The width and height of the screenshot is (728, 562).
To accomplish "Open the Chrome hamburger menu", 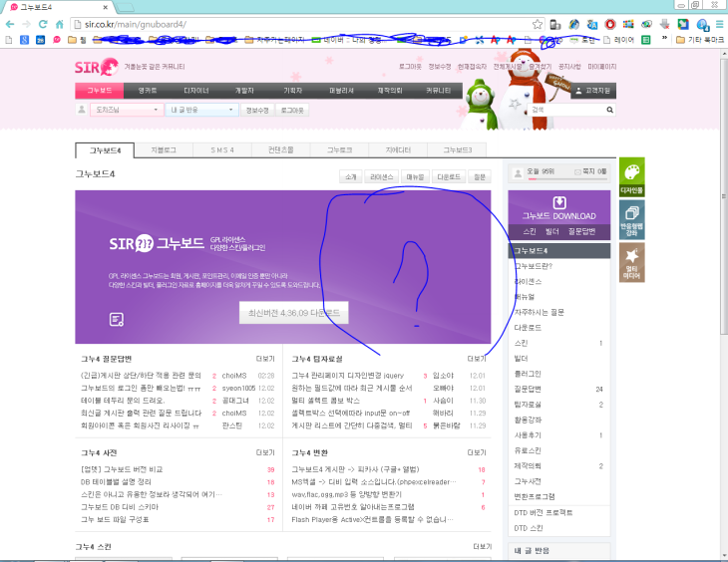I will 719,24.
